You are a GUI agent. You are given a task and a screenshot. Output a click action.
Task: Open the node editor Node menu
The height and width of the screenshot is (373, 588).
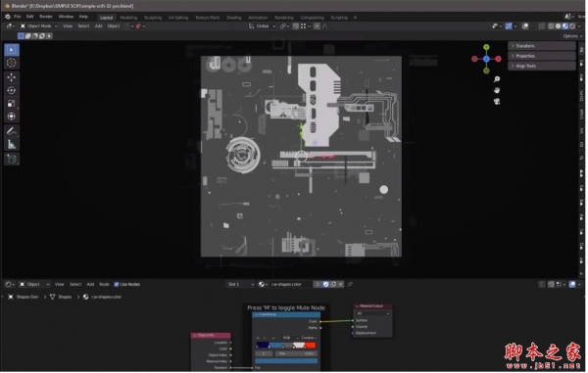[104, 285]
